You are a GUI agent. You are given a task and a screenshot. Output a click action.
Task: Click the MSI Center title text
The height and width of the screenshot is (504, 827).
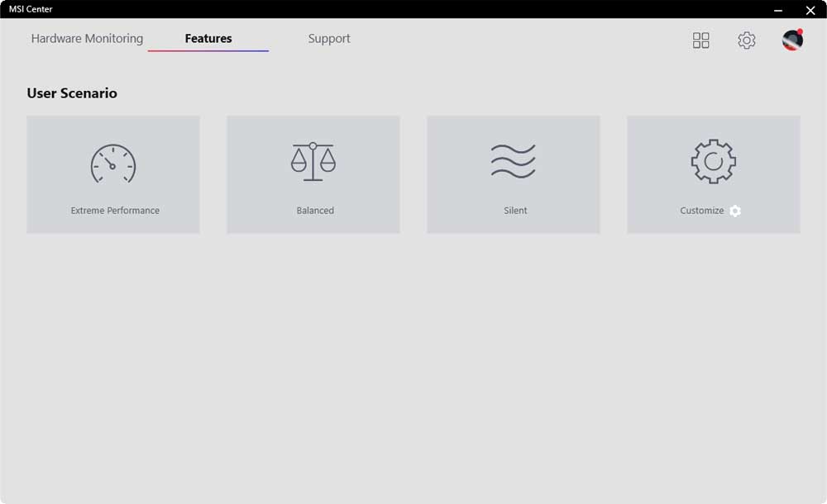point(31,9)
